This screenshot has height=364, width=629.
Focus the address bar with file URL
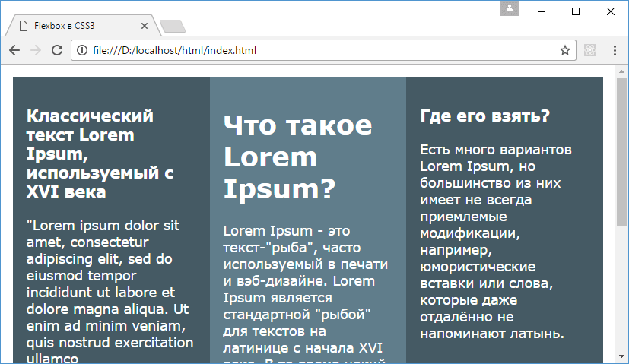coord(319,51)
